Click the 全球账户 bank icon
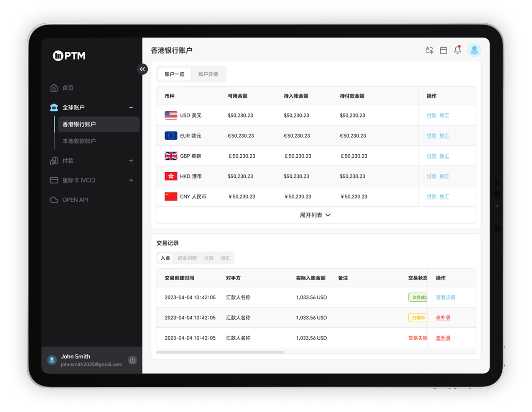Viewport: 532px width, 412px height. coord(54,107)
